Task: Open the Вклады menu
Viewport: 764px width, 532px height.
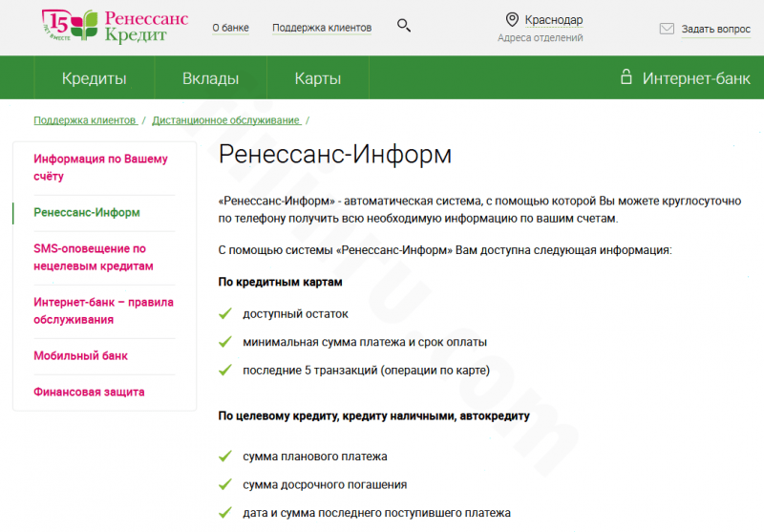Action: (x=210, y=78)
